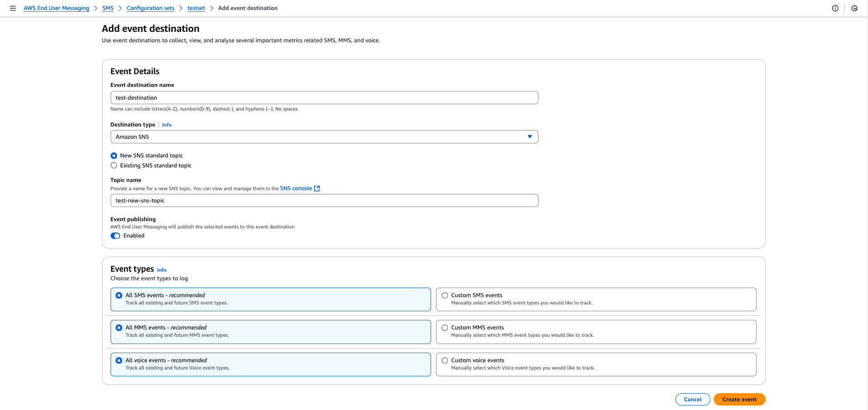Open the hamburger navigation menu
The image size is (868, 410).
click(x=13, y=8)
